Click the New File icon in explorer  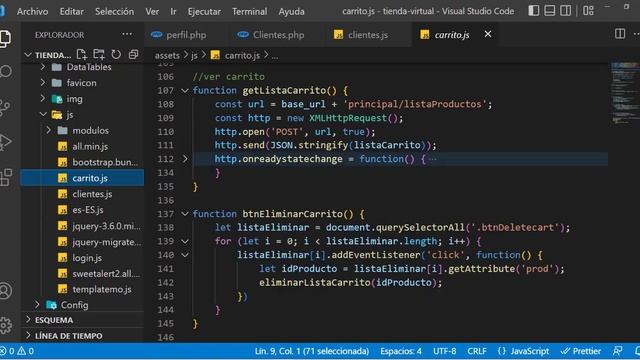pyautogui.click(x=82, y=54)
